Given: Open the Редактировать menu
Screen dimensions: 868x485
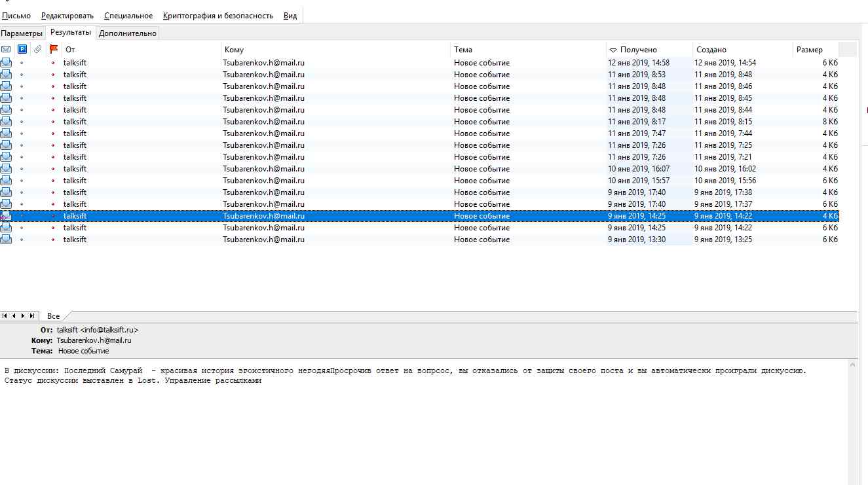Looking at the screenshot, I should 67,16.
